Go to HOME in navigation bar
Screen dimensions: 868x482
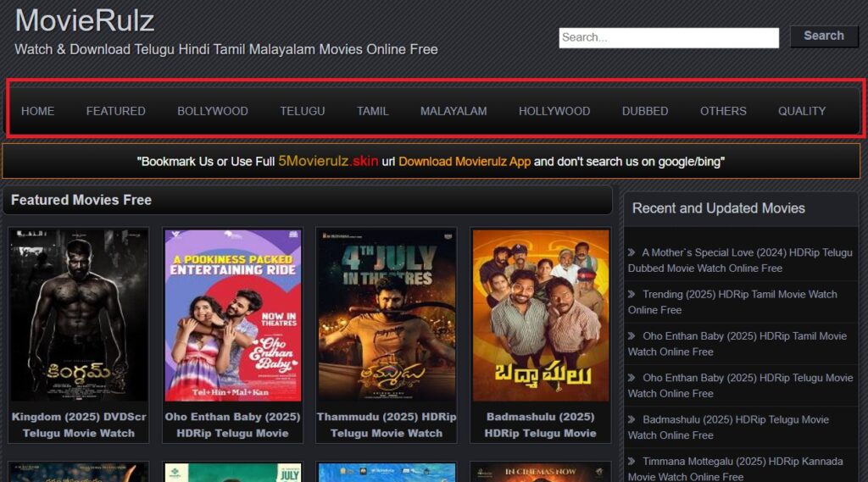click(37, 111)
